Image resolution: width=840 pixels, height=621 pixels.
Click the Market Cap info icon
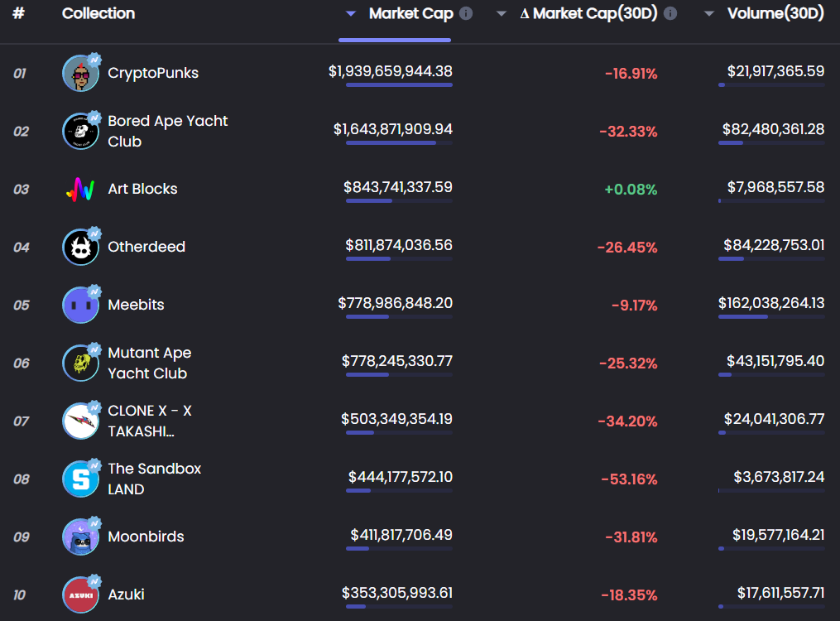466,13
